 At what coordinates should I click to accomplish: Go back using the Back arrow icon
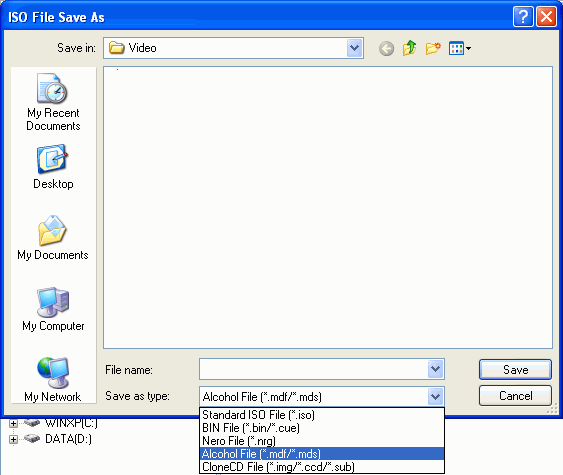(386, 48)
